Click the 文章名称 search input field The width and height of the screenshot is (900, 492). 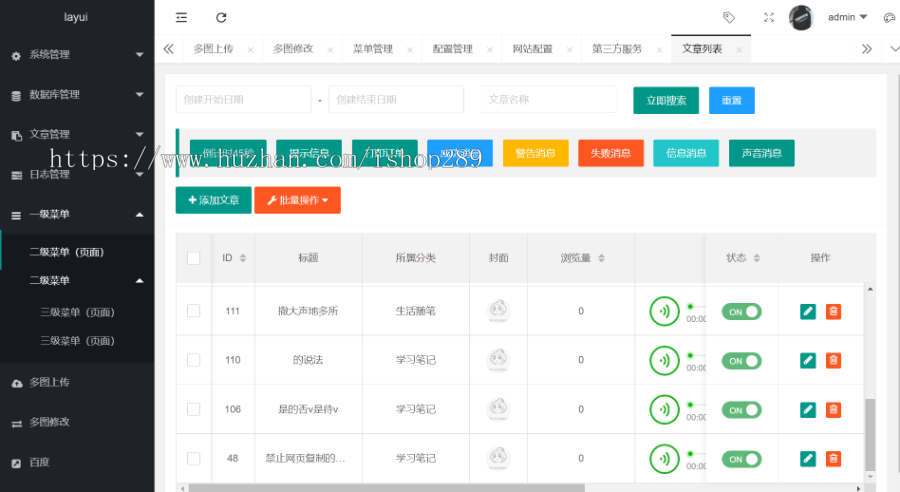coord(548,99)
